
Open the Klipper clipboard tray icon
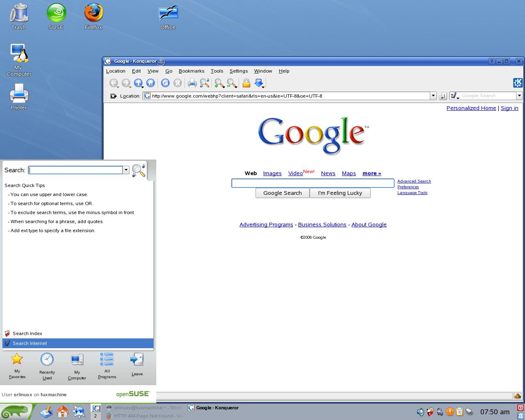[460, 411]
